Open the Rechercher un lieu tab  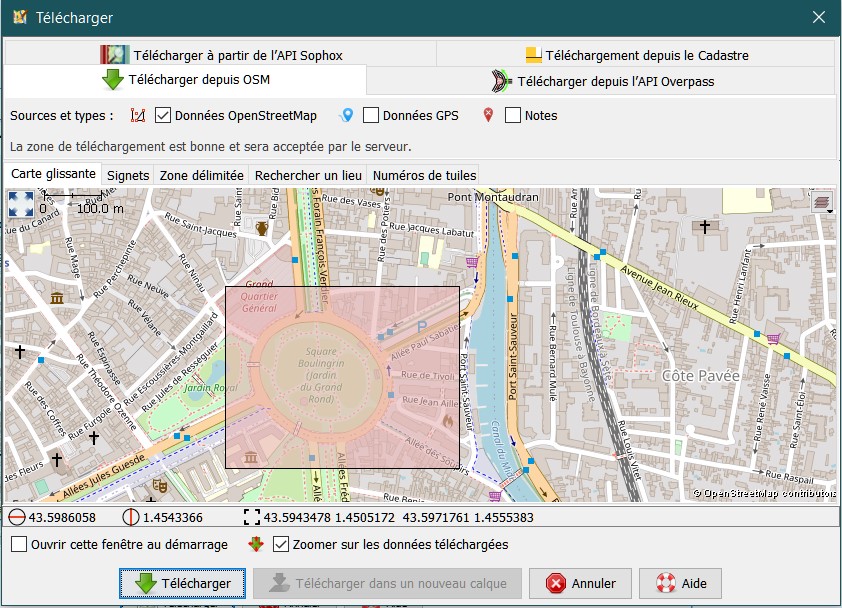point(308,176)
